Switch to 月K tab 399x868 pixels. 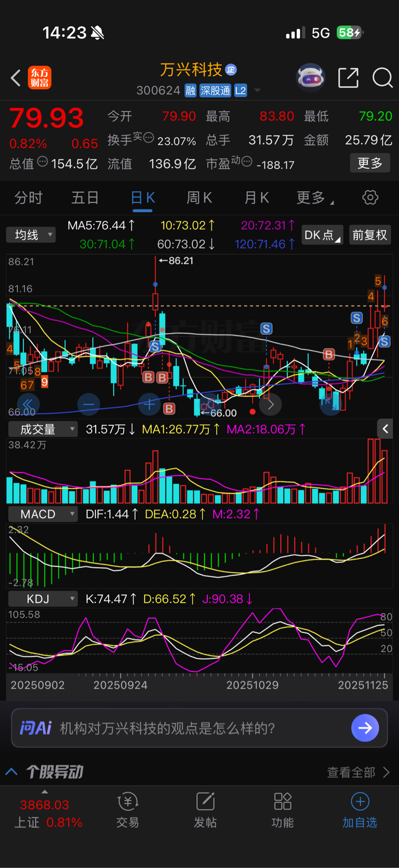click(257, 198)
